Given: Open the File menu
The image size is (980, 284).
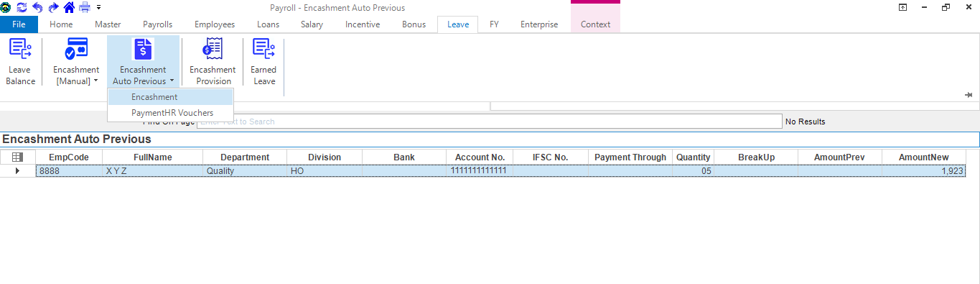Looking at the screenshot, I should (19, 24).
